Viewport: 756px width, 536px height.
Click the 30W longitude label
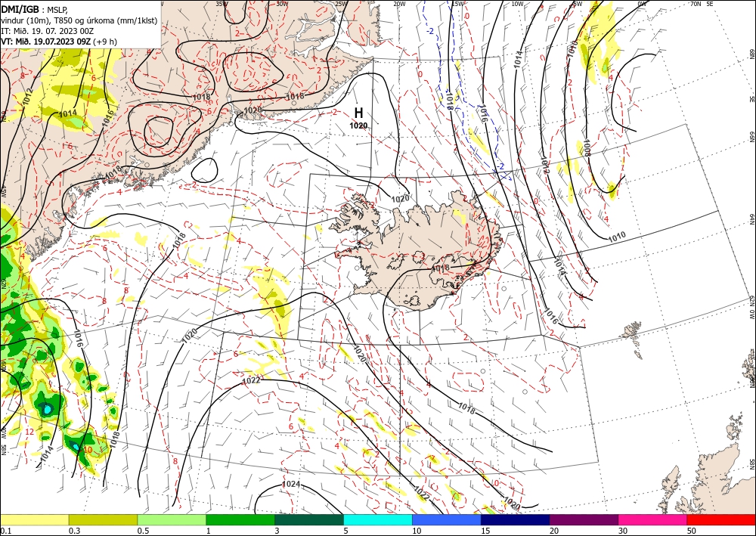282,4
